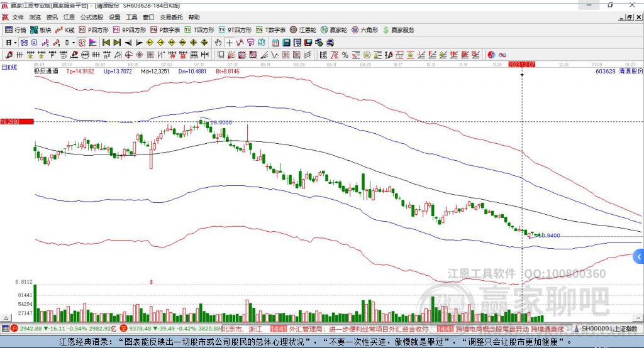This screenshot has height=348, width=644.
Task: Open the P数字表 tool
Action: 165,30
